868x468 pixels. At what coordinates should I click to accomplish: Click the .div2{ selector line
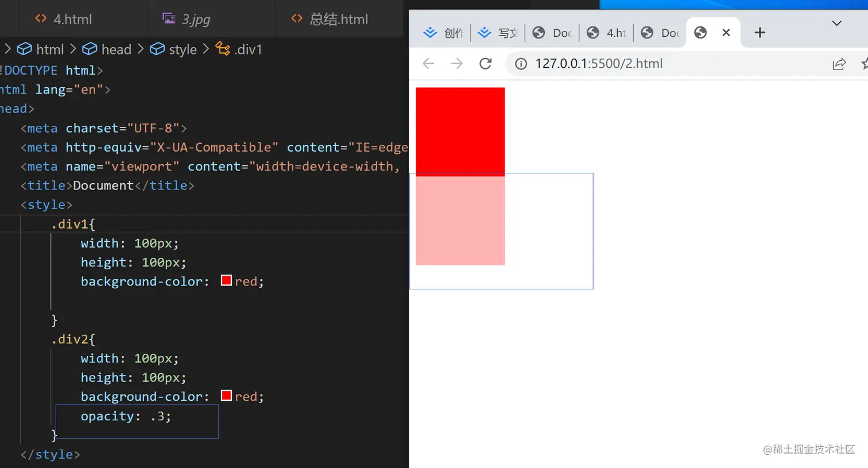73,339
